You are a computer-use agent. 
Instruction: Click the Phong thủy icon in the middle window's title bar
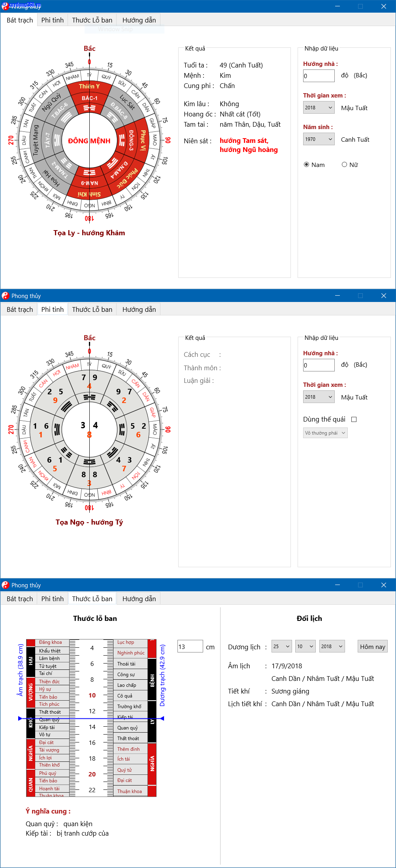coord(5,296)
